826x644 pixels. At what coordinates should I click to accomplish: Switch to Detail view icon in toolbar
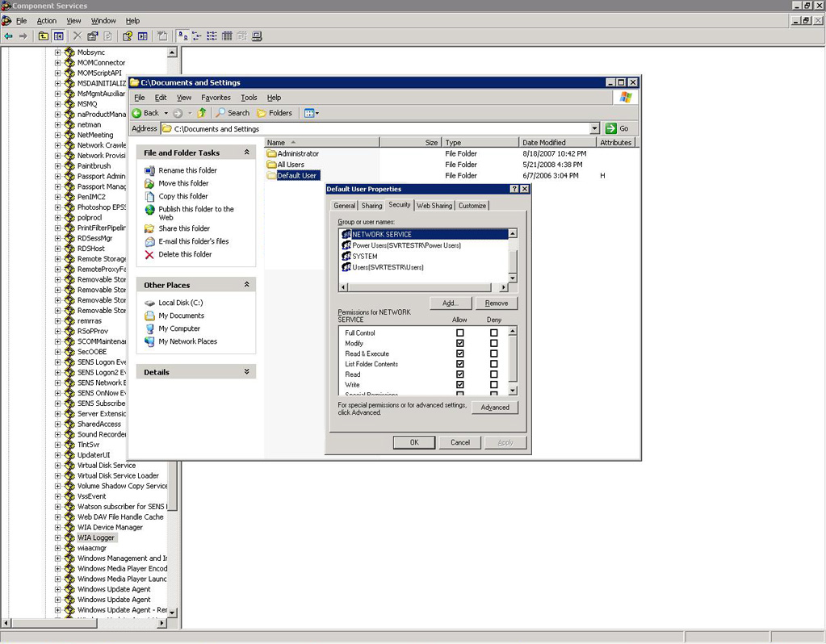pos(227,36)
